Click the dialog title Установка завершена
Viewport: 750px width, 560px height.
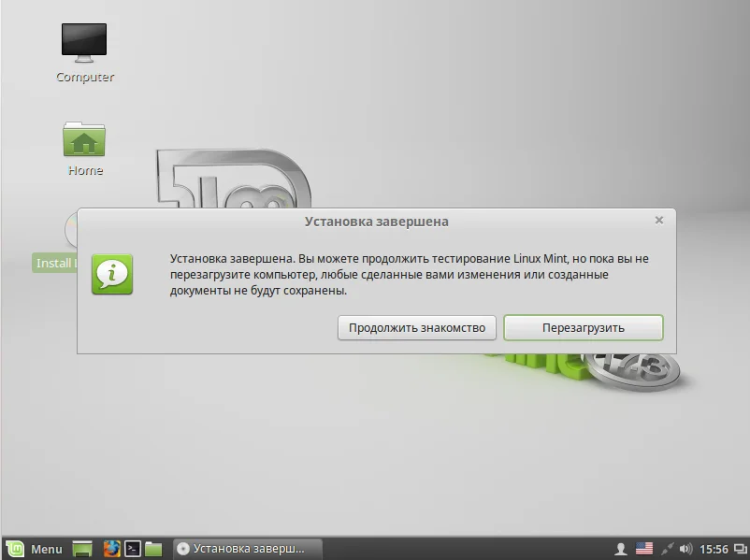[377, 222]
